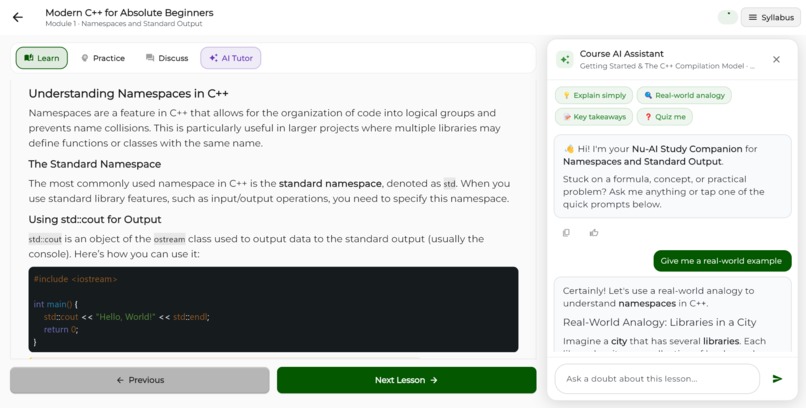Open the Syllabus panel
This screenshot has width=806, height=408.
tap(771, 17)
